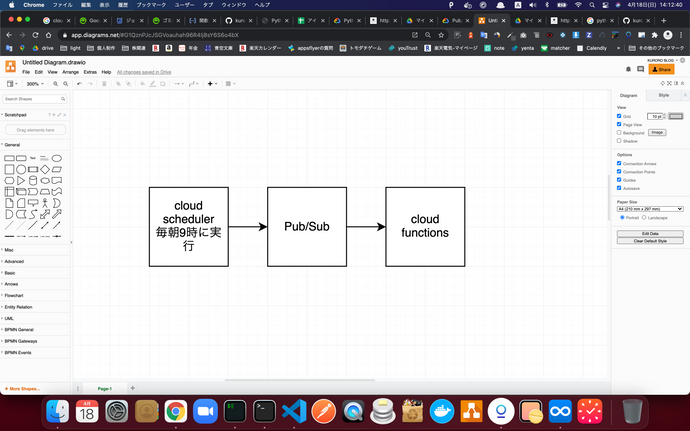Click the background Image button
The height and width of the screenshot is (431, 690).
657,133
